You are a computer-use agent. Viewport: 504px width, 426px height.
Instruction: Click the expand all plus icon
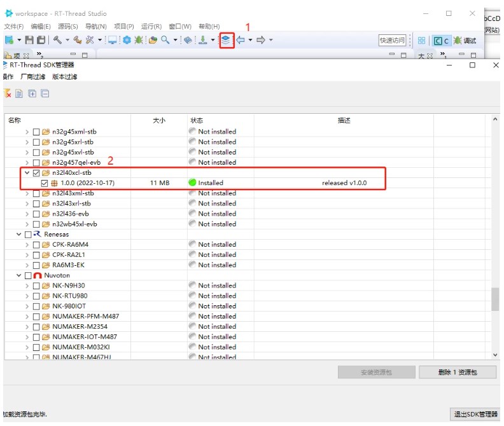(32, 93)
